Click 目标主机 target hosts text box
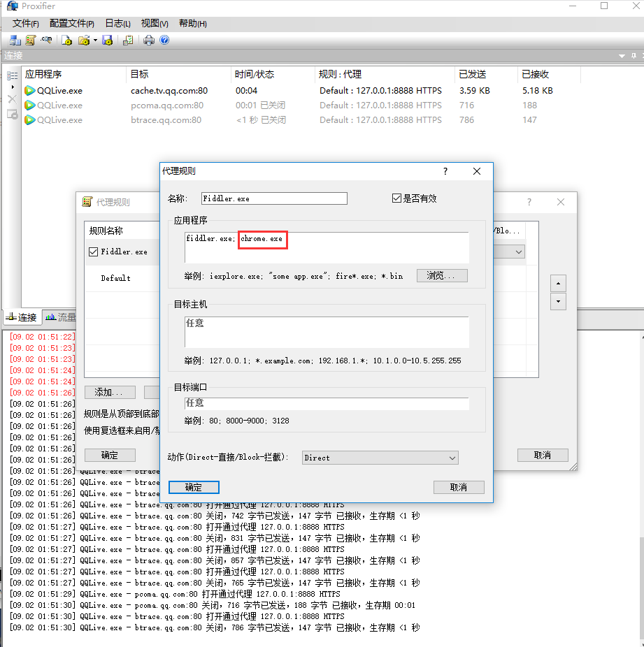The width and height of the screenshot is (644, 647). click(x=327, y=332)
